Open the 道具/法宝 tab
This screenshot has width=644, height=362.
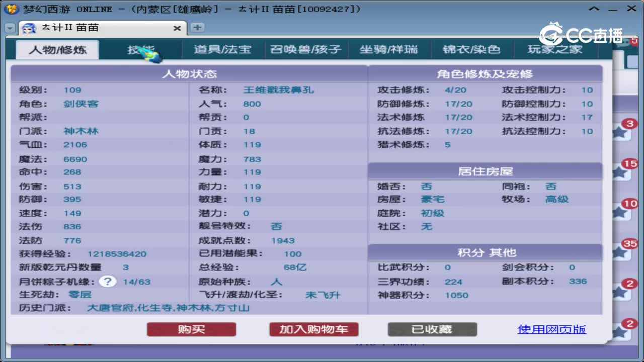point(223,50)
